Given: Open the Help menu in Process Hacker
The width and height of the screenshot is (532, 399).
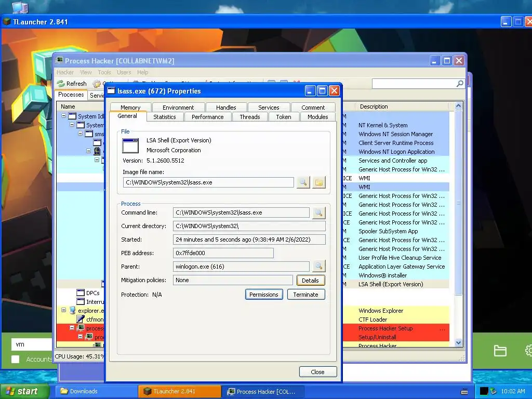Looking at the screenshot, I should click(x=143, y=72).
